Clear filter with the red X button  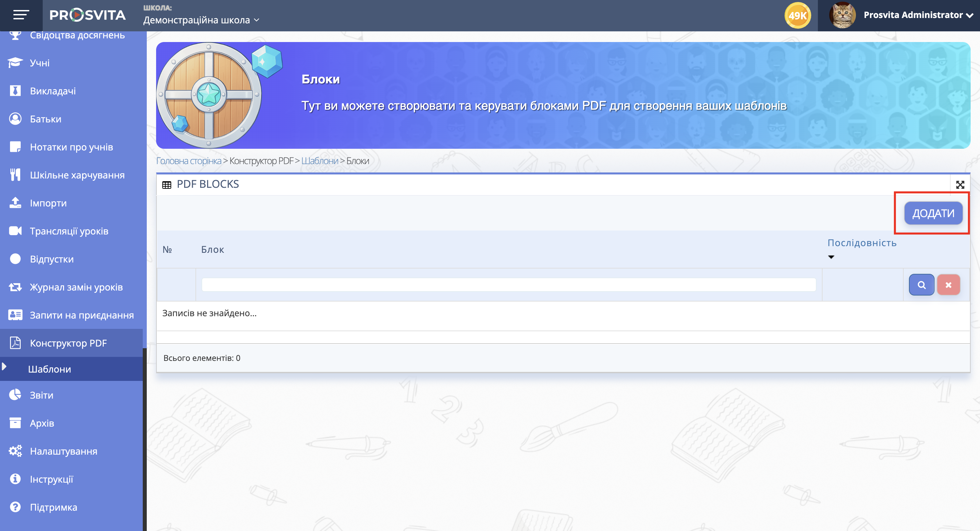(948, 285)
